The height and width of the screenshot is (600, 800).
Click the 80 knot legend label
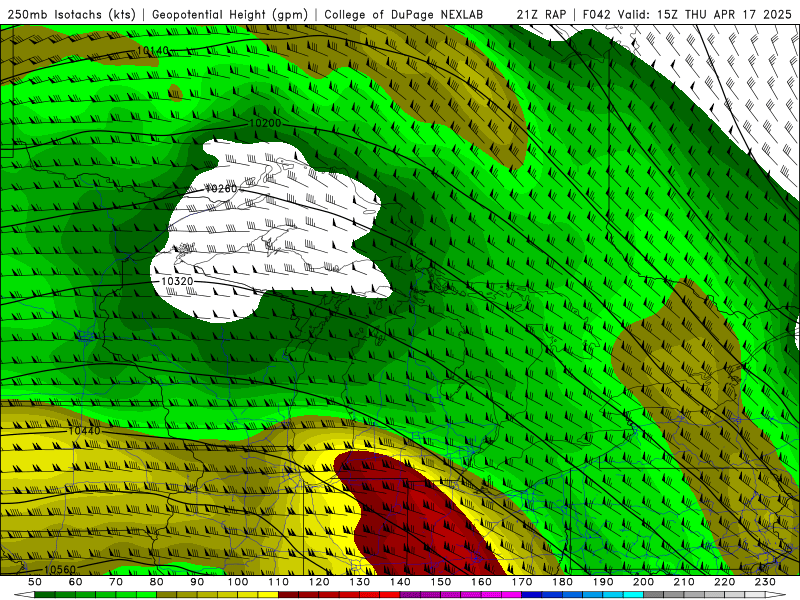[157, 582]
